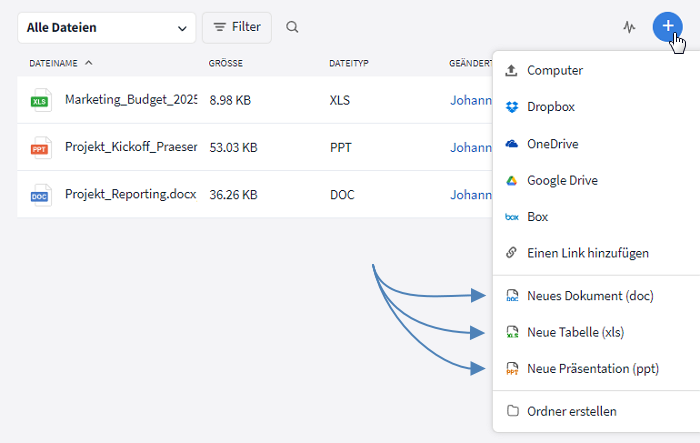
Task: Click the blue plus add button
Action: click(x=667, y=27)
